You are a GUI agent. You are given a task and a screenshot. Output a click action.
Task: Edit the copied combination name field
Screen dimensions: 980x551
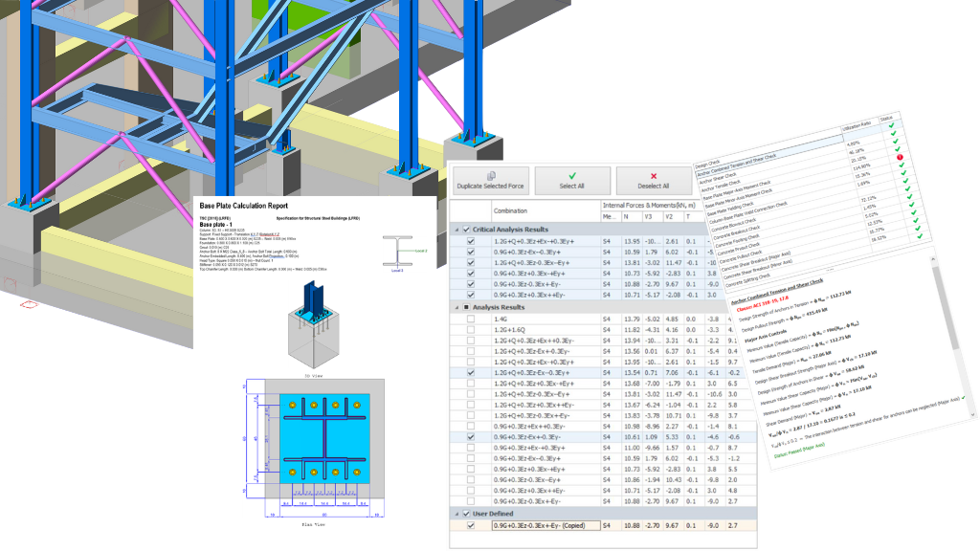click(x=544, y=525)
